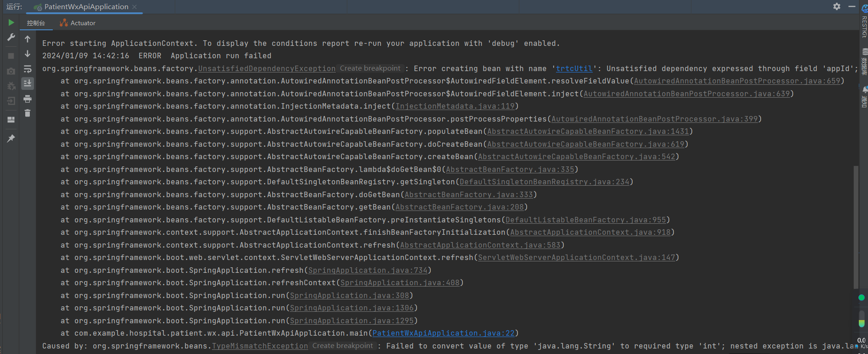The image size is (868, 354).
Task: Close the PatientWxApiApplication run tab
Action: [134, 7]
